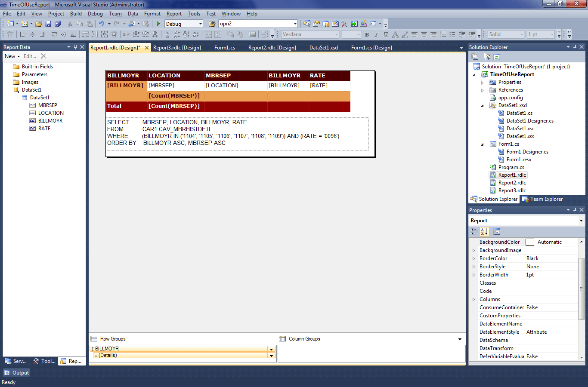The width and height of the screenshot is (588, 387).
Task: Click the BackgroundColor swatch in Properties
Action: (x=530, y=242)
